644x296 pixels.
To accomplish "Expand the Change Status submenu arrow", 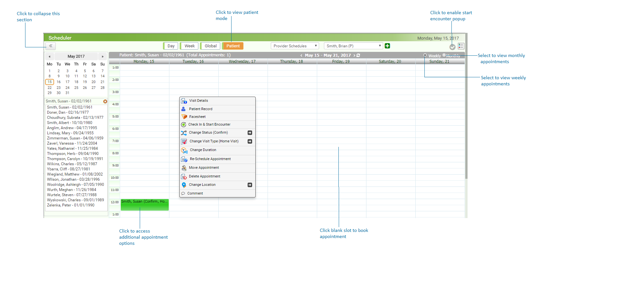I will (250, 132).
